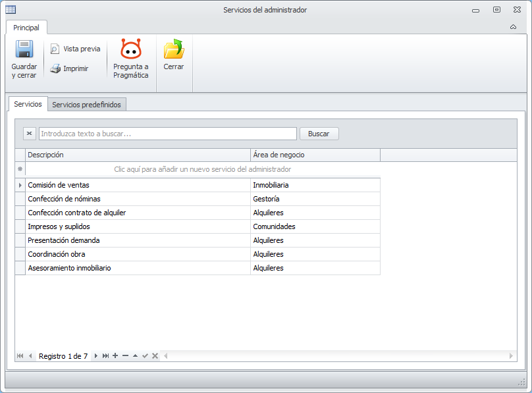Cancel edit with the navigator X icon
The width and height of the screenshot is (532, 393).
point(155,355)
